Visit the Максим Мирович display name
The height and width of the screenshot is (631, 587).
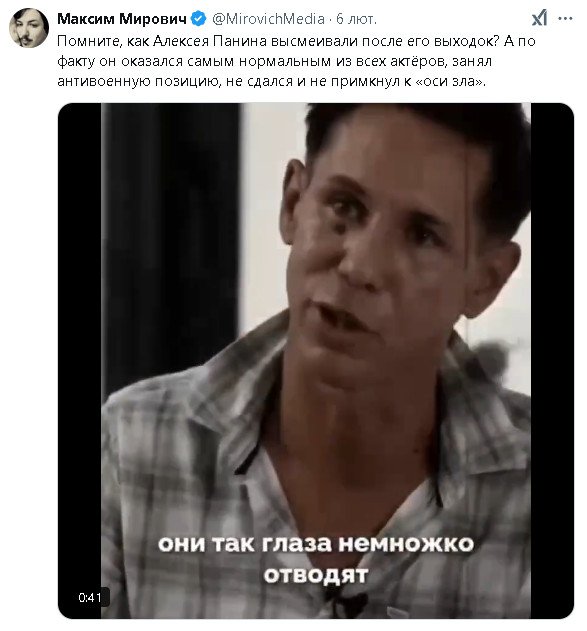coord(122,19)
